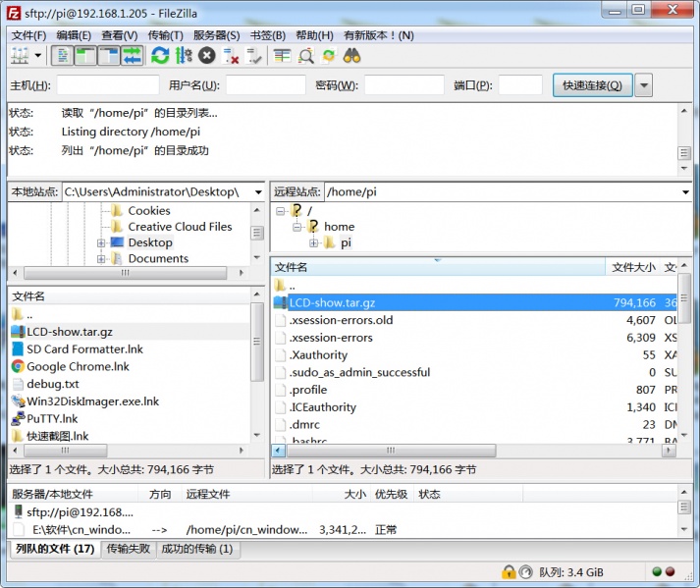
Task: Click the green refresh file lists icon
Action: click(160, 56)
